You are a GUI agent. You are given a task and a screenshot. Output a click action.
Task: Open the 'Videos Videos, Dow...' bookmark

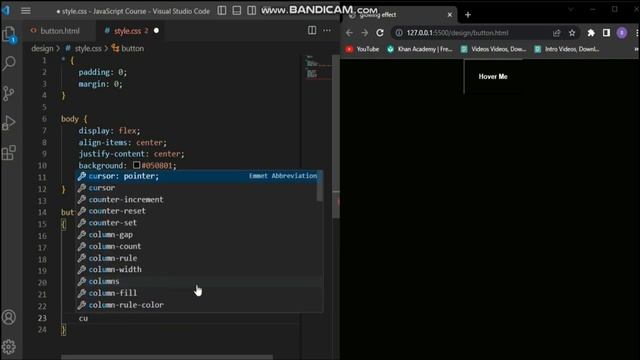pyautogui.click(x=493, y=49)
